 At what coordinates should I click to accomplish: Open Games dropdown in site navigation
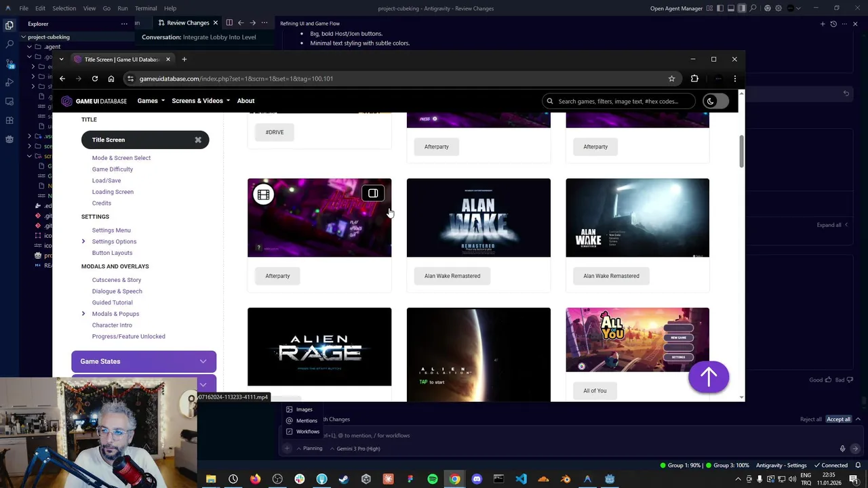pyautogui.click(x=151, y=101)
